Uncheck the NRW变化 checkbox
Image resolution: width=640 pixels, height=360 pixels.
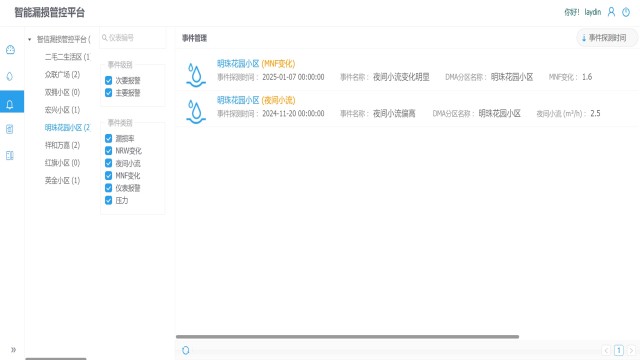pyautogui.click(x=109, y=151)
